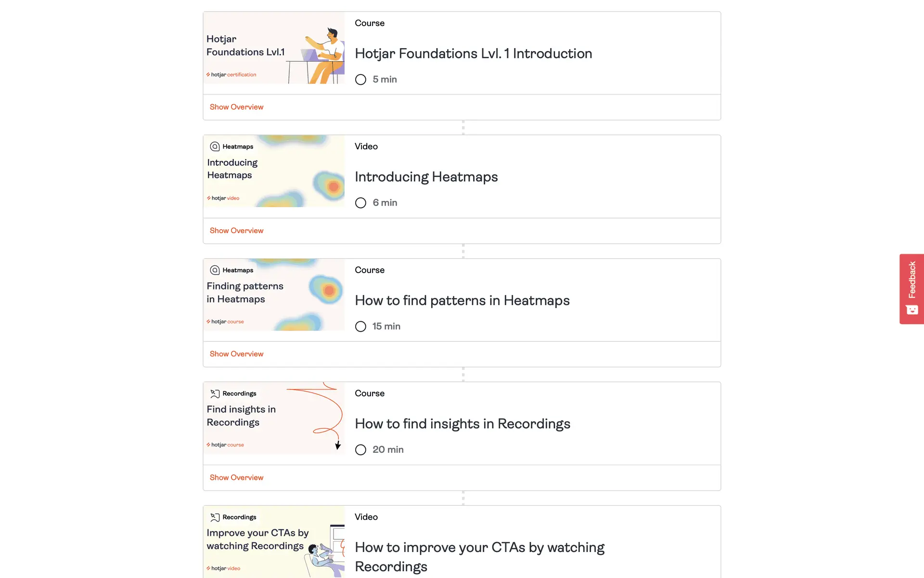Expand Show Overview for Recordings insights course
Screen dimensions: 924x578
point(236,477)
